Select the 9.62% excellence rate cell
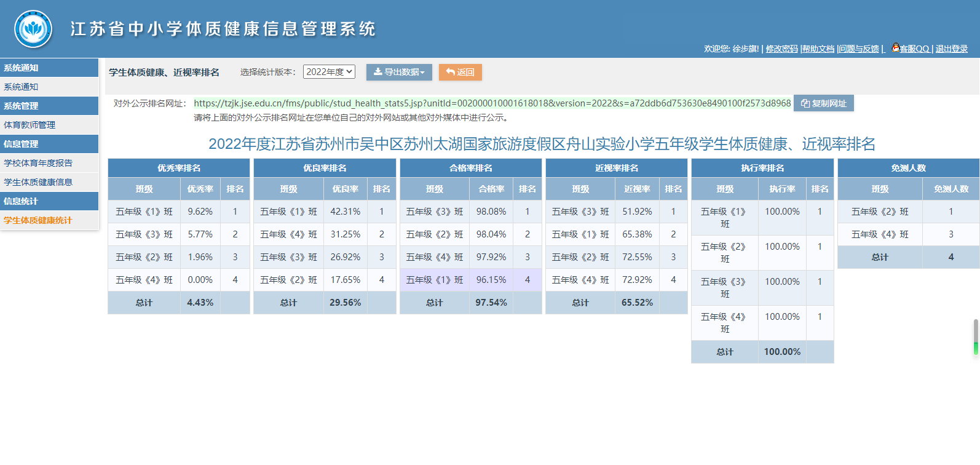This screenshot has height=465, width=980. coord(200,212)
